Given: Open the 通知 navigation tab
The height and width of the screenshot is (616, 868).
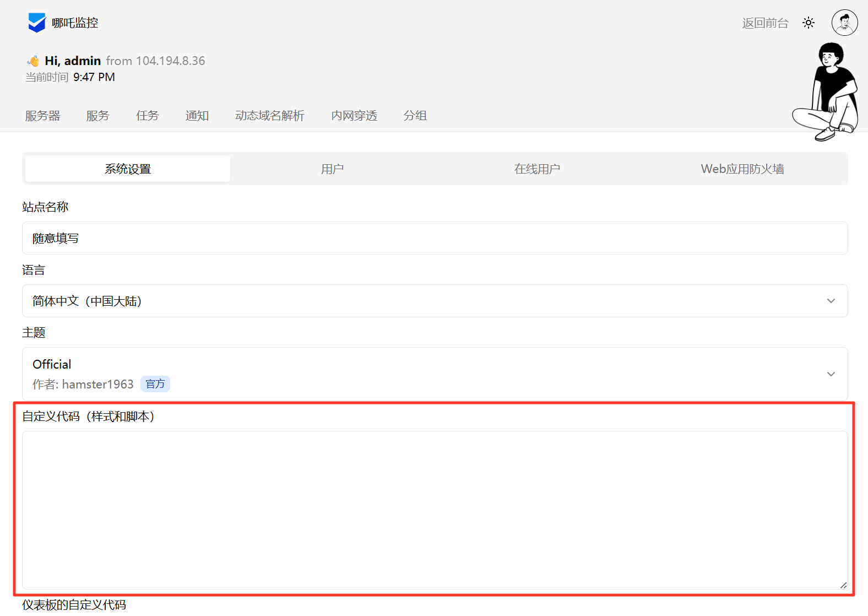Looking at the screenshot, I should tap(197, 116).
